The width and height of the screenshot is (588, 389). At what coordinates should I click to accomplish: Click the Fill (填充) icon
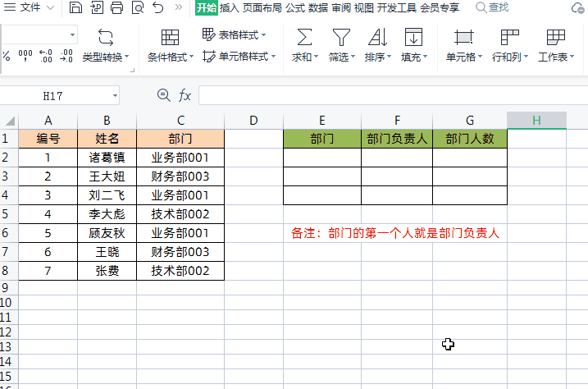(413, 38)
